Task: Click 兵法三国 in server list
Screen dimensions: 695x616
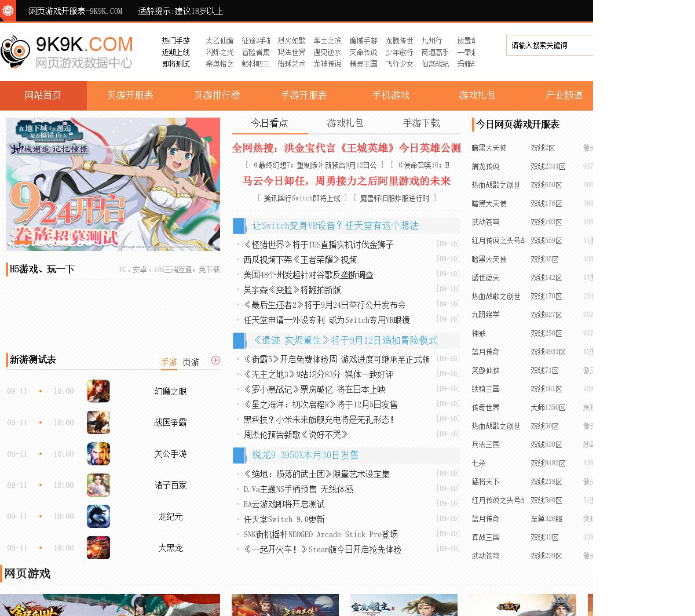Action: pos(485,444)
